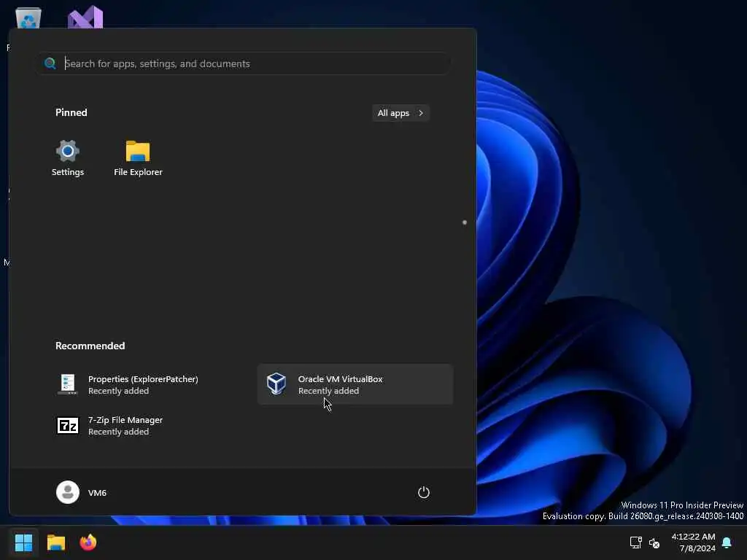Open File Explorer from the taskbar
747x560 pixels.
(x=55, y=542)
